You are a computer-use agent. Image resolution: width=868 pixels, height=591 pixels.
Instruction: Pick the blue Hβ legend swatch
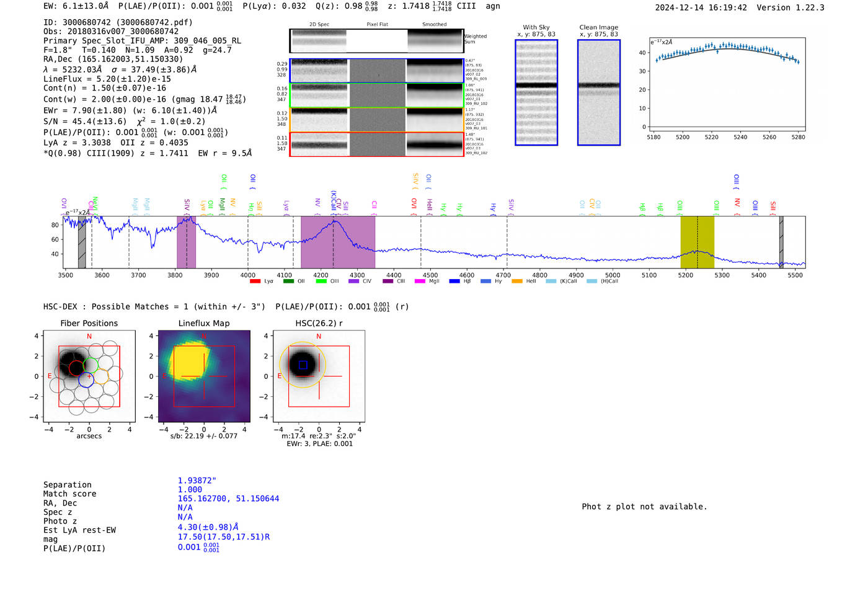(x=454, y=282)
